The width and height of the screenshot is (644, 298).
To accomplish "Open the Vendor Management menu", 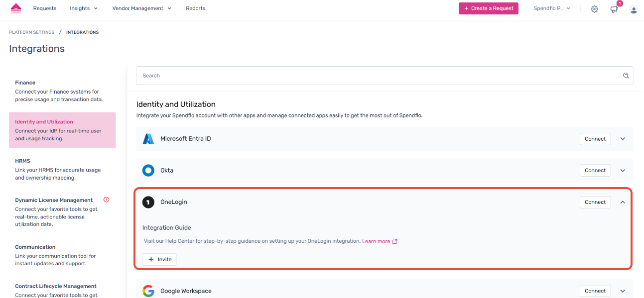I will [141, 8].
